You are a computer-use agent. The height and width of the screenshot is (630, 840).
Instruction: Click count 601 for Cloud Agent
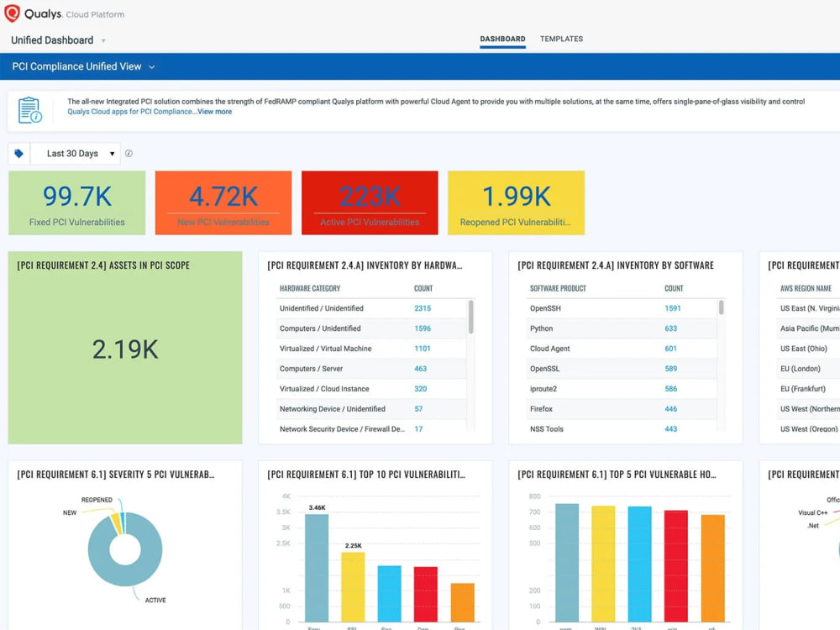click(x=670, y=349)
